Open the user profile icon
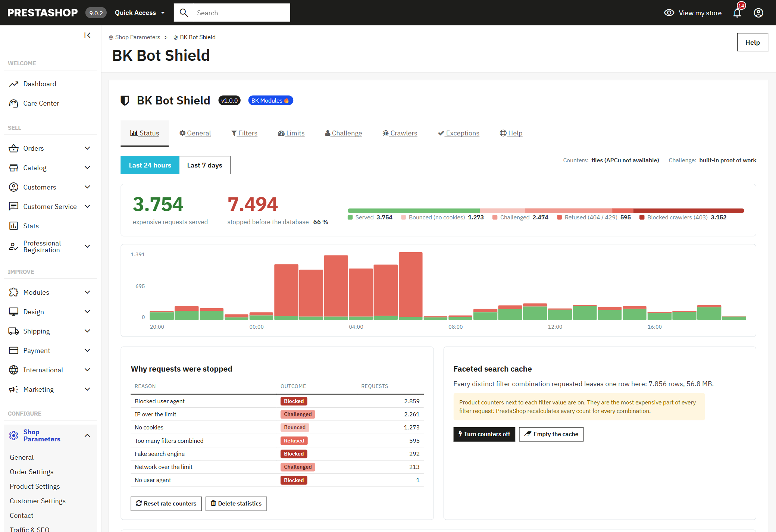 click(x=758, y=13)
